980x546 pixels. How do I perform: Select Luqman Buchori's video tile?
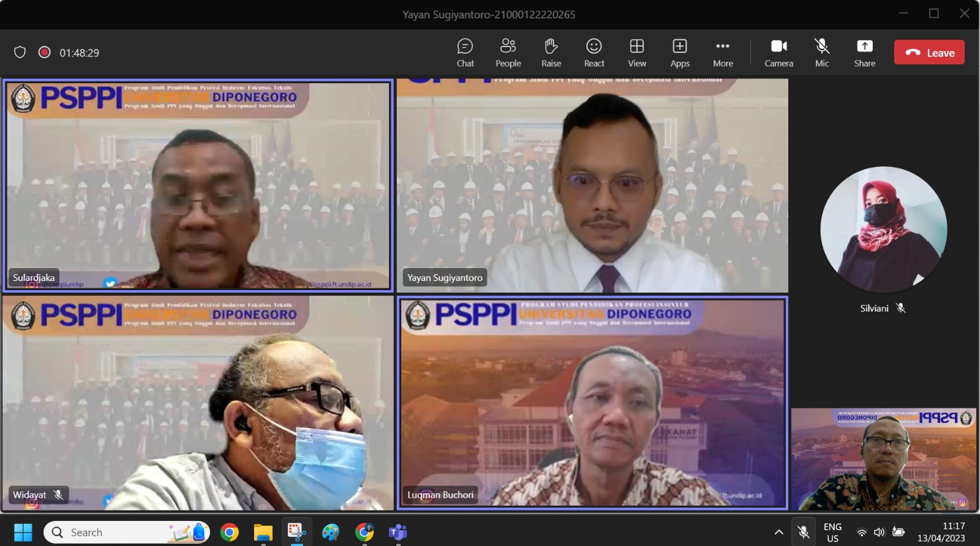[592, 403]
